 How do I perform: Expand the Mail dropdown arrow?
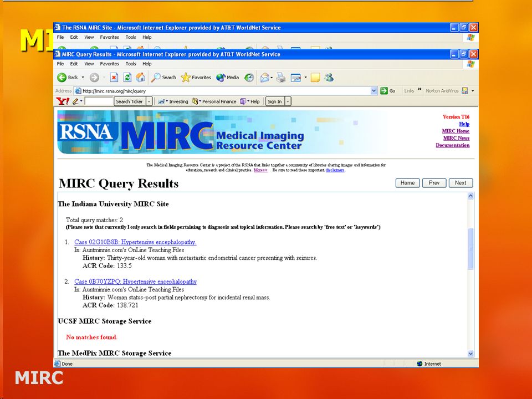pos(272,78)
